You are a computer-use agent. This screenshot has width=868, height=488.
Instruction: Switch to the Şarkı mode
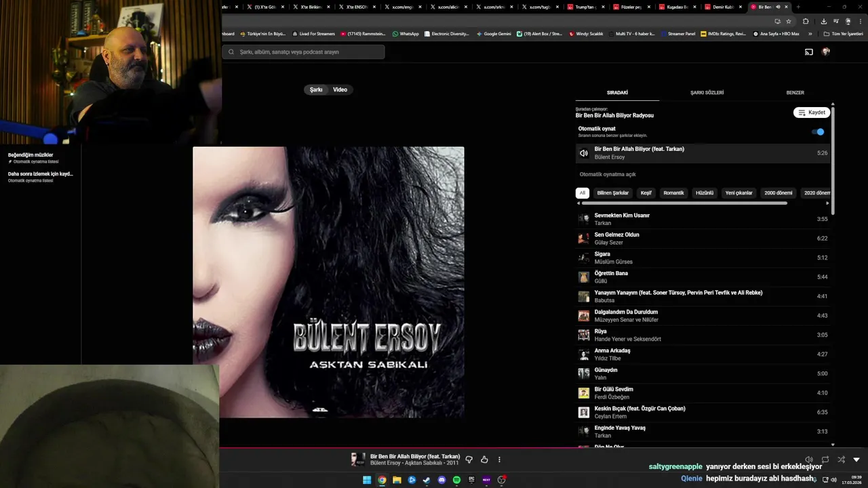tap(316, 89)
